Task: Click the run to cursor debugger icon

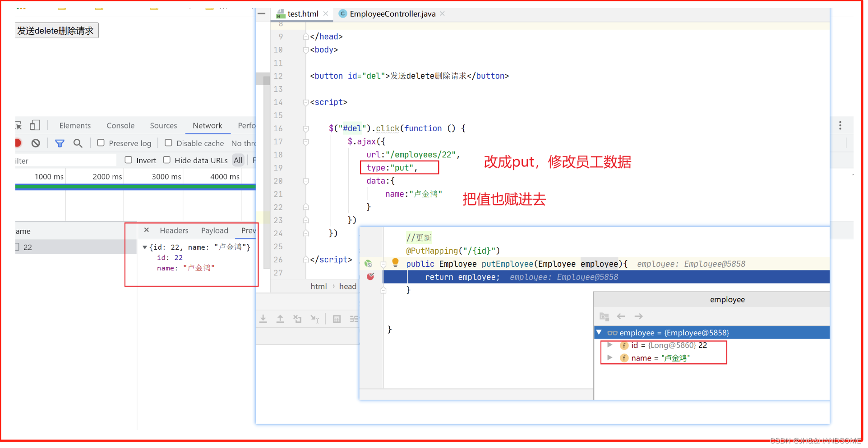Action: pos(315,319)
